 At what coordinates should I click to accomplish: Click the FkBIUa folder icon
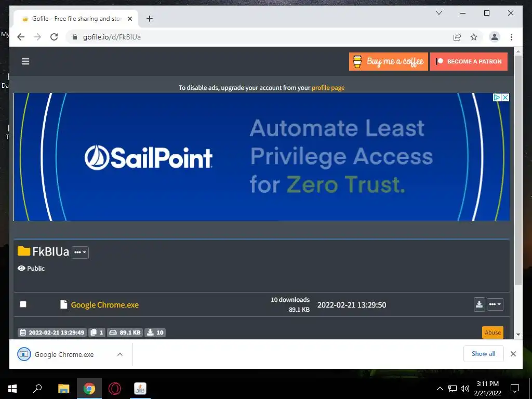(24, 251)
